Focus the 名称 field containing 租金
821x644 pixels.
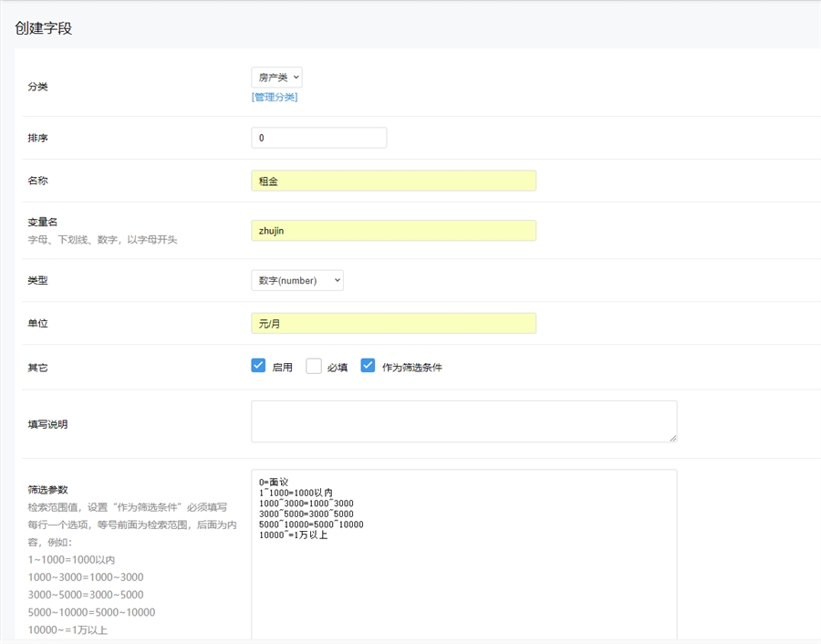click(393, 181)
